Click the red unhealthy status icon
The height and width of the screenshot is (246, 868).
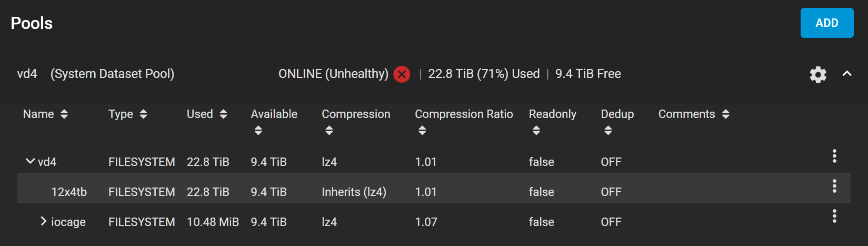coord(402,74)
